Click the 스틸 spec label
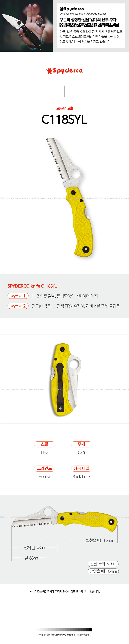 [x=45, y=444]
